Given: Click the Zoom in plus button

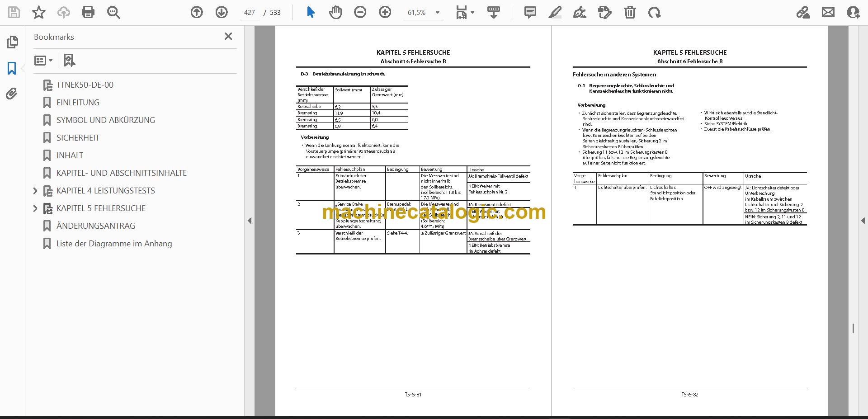Looking at the screenshot, I should [385, 12].
